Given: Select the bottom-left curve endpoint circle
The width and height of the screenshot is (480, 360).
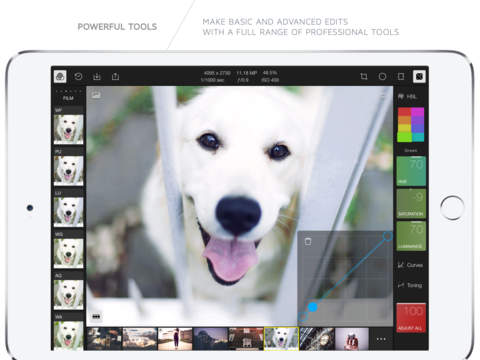Looking at the screenshot, I should coord(303,316).
